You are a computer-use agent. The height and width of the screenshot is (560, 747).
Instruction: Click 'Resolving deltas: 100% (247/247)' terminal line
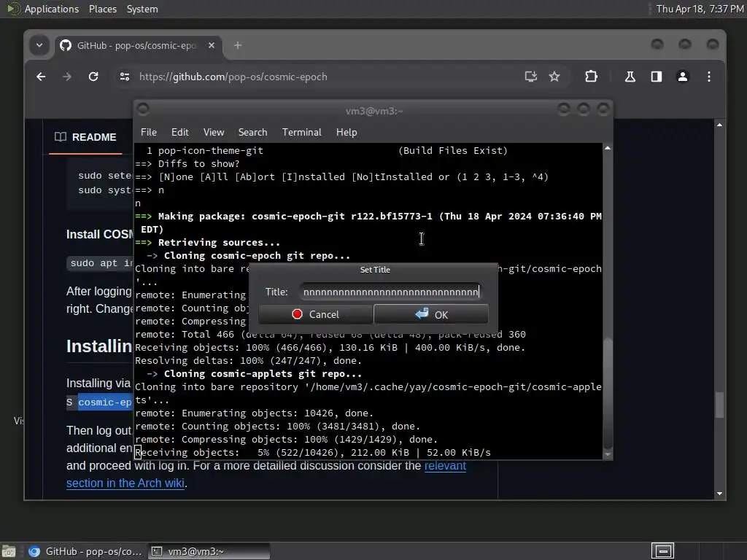(248, 360)
